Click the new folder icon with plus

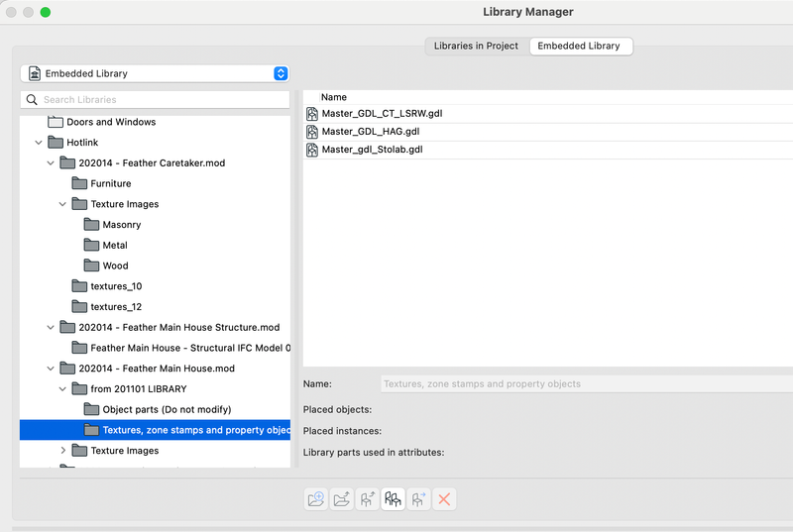pos(316,499)
